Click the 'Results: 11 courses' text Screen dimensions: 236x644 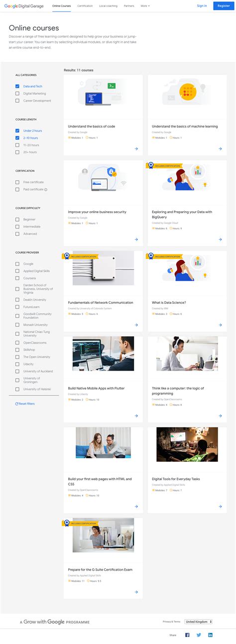click(x=79, y=70)
